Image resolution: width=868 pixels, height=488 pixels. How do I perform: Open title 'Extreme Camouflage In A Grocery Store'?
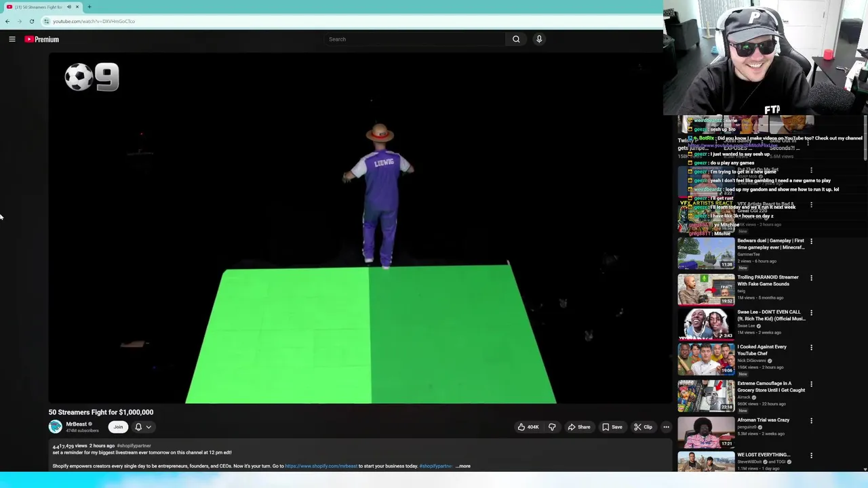771,386
